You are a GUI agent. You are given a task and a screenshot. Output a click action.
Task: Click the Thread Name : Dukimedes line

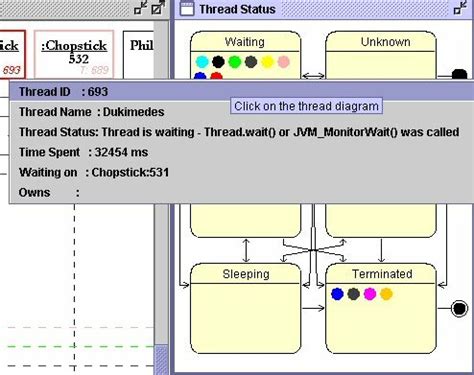point(92,112)
